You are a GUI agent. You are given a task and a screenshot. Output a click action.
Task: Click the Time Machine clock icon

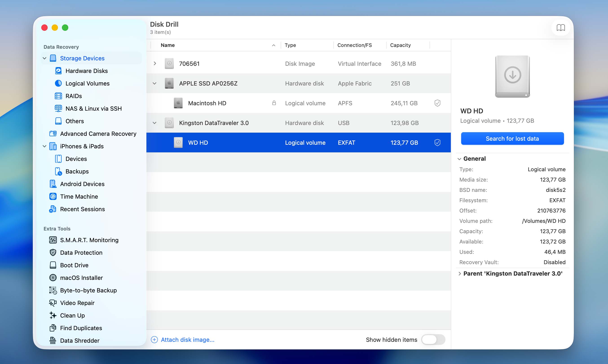pos(53,196)
